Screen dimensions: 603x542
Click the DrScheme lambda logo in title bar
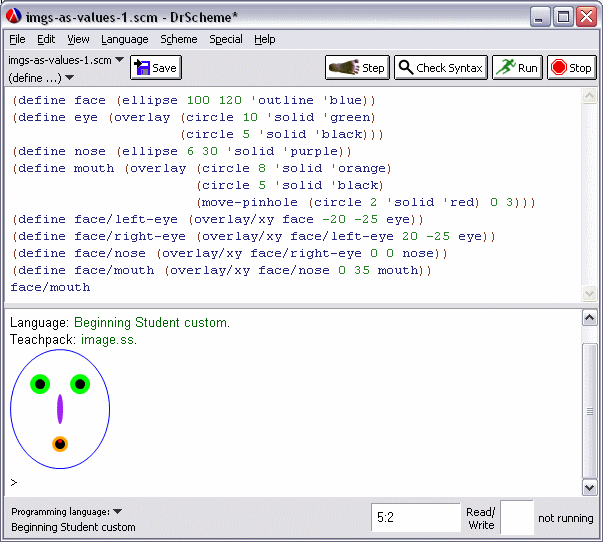tap(13, 17)
